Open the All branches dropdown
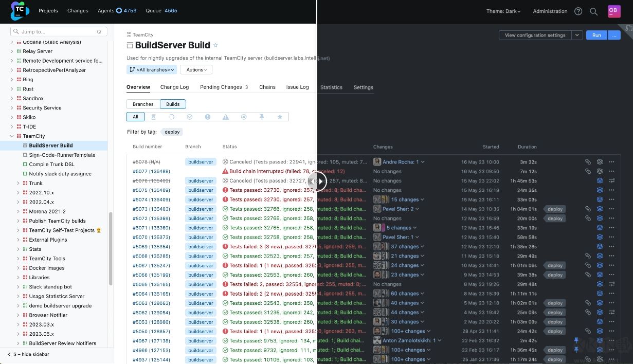The image size is (633, 364). point(152,69)
